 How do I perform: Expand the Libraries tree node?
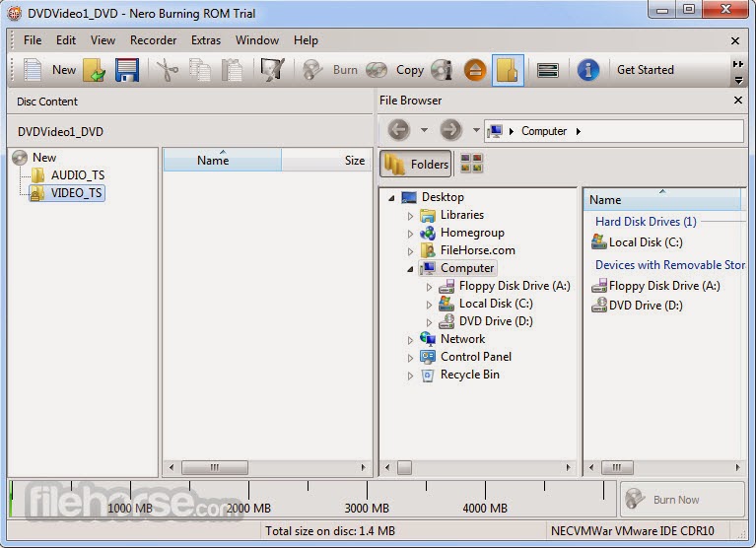410,216
